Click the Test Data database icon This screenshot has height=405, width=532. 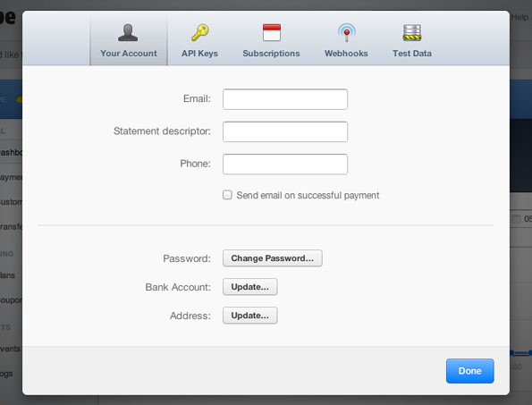(412, 32)
